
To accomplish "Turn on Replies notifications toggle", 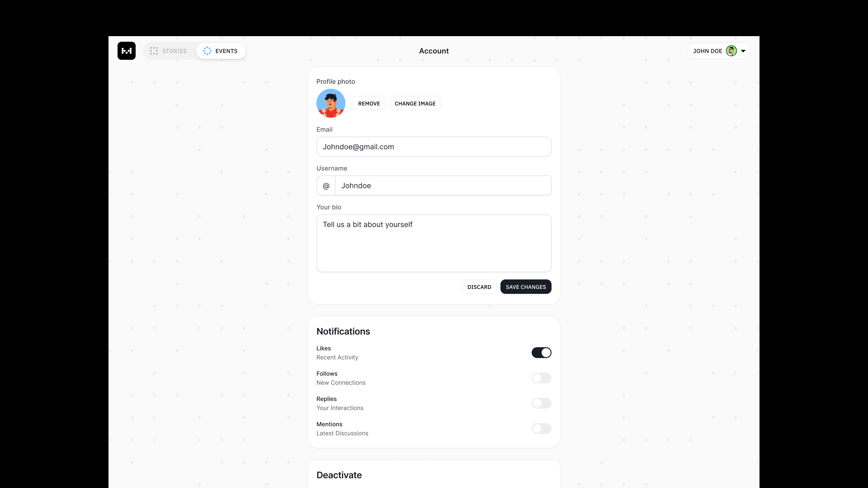I will [541, 403].
